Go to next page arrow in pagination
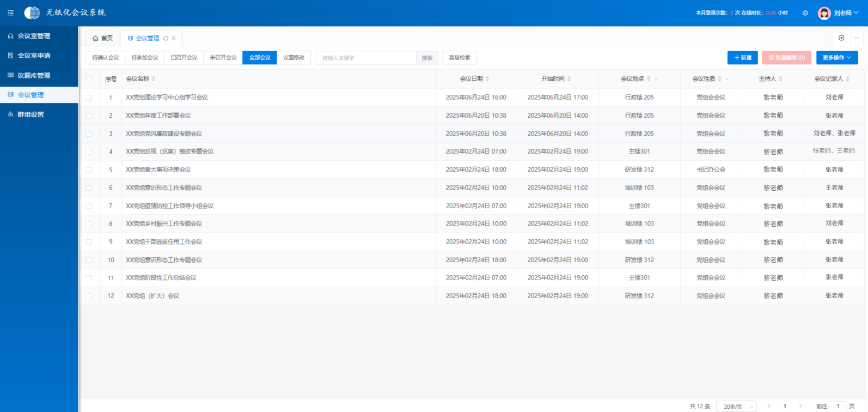This screenshot has height=412, width=868. (800, 406)
